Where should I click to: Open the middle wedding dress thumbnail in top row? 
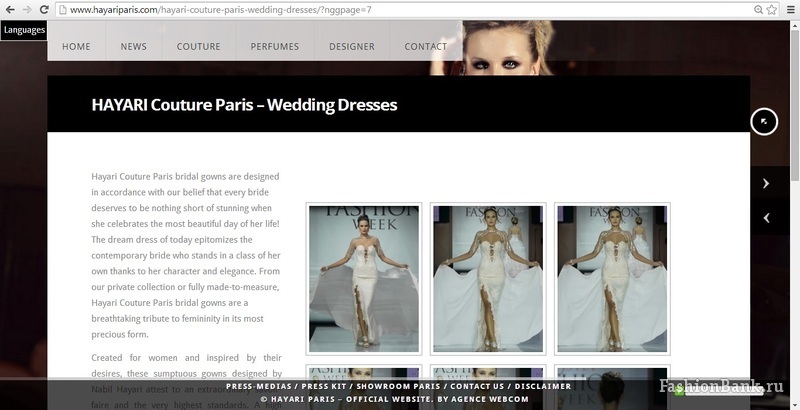[x=488, y=279]
